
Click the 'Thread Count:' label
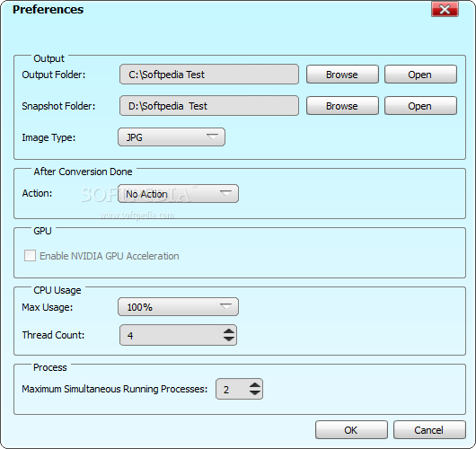pyautogui.click(x=53, y=335)
